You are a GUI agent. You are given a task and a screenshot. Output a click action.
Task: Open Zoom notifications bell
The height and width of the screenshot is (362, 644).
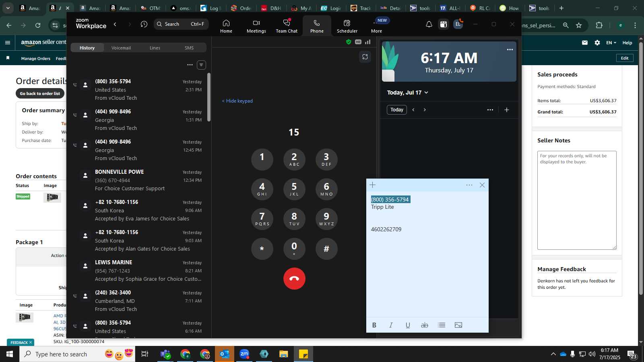(429, 25)
